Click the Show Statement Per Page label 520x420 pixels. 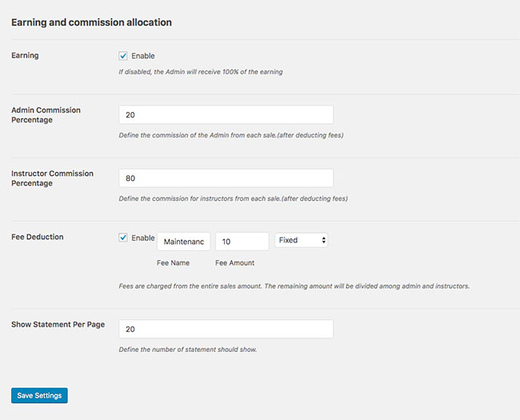pos(58,324)
